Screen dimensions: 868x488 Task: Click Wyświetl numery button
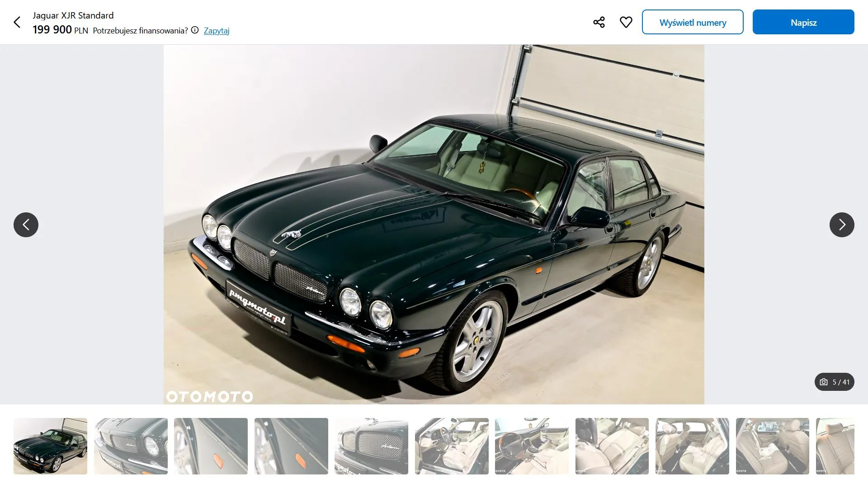pos(693,22)
